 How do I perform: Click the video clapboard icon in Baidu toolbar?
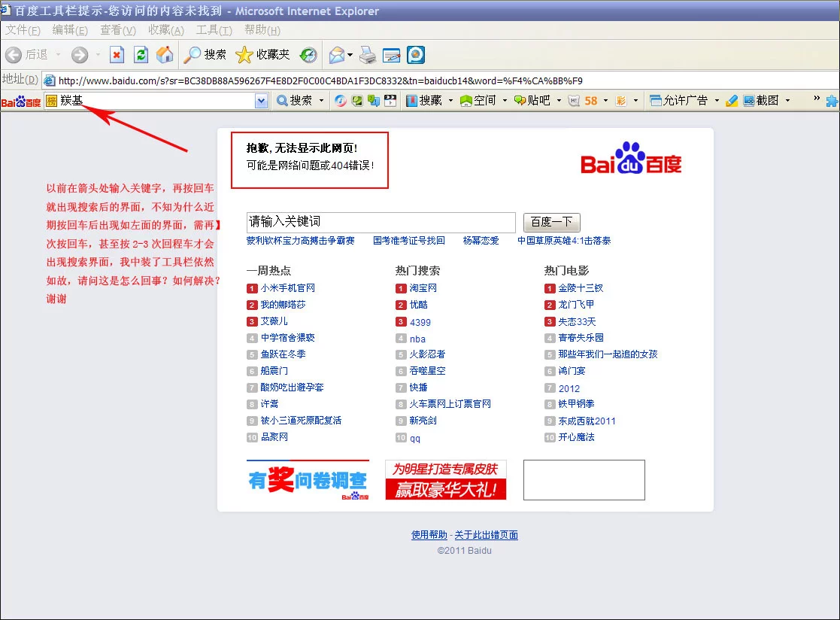coord(390,100)
